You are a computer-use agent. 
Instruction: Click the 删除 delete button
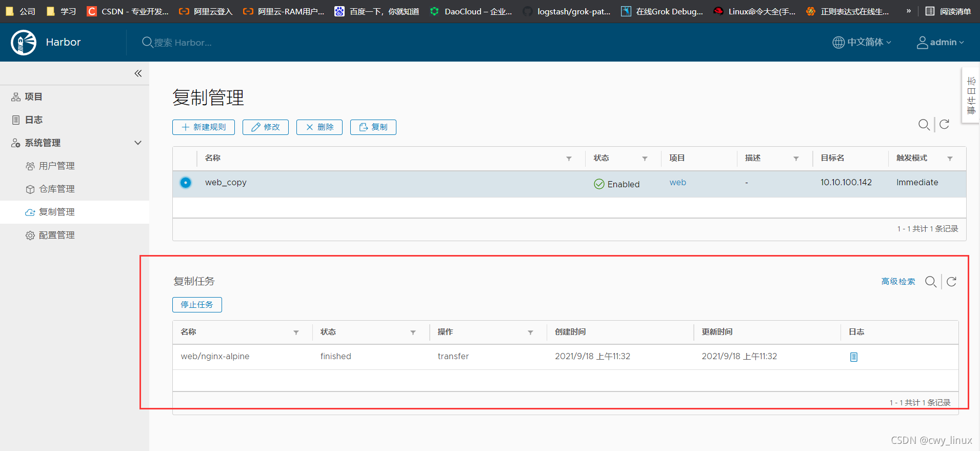pos(319,127)
